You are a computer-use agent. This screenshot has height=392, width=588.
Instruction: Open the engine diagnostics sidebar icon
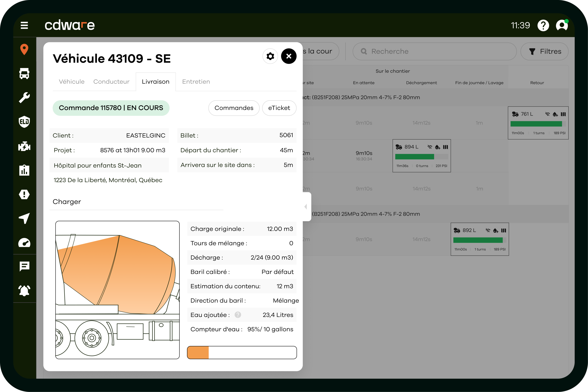click(24, 146)
